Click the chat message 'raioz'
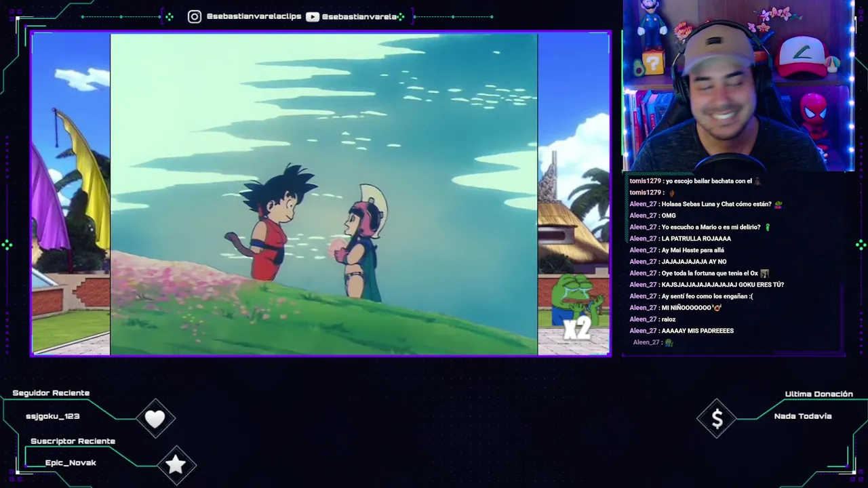 (x=669, y=319)
